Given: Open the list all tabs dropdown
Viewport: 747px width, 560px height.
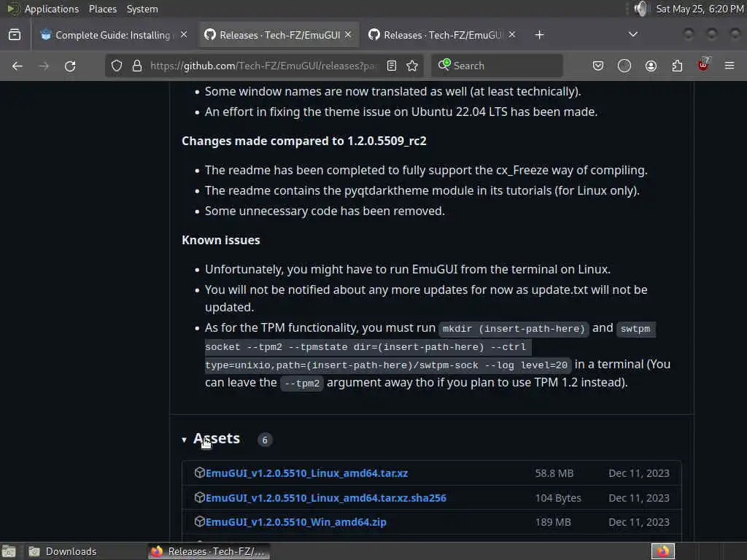Looking at the screenshot, I should click(633, 34).
